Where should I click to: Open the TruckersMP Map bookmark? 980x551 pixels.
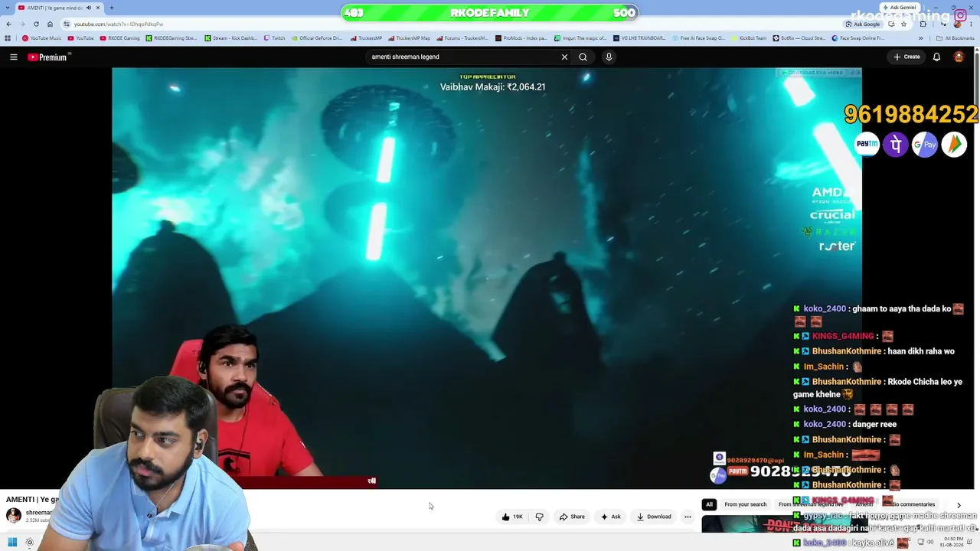coord(410,37)
